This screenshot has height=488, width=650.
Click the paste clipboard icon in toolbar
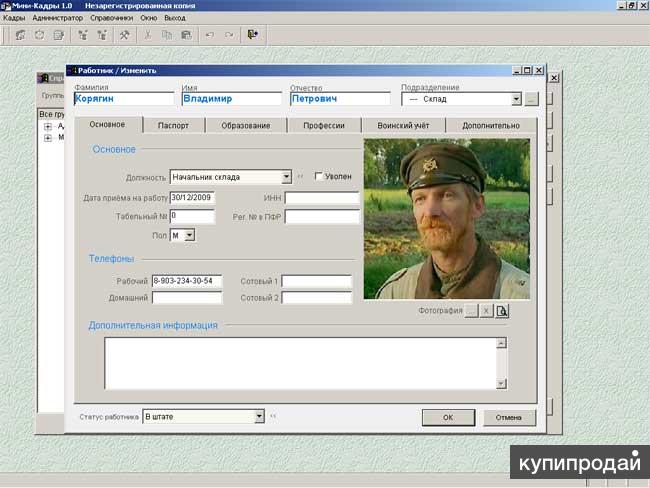click(186, 34)
